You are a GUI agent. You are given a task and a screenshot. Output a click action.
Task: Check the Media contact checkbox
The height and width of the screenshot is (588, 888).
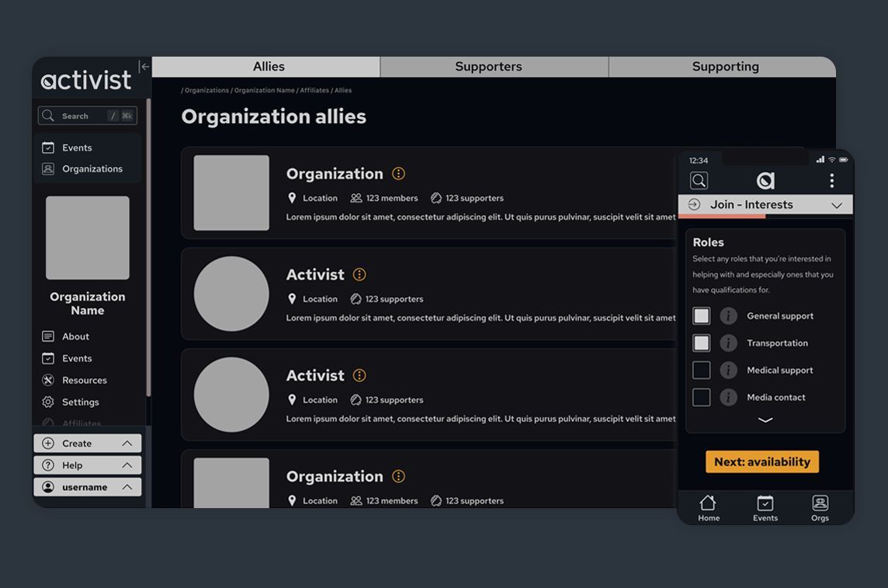(x=701, y=397)
